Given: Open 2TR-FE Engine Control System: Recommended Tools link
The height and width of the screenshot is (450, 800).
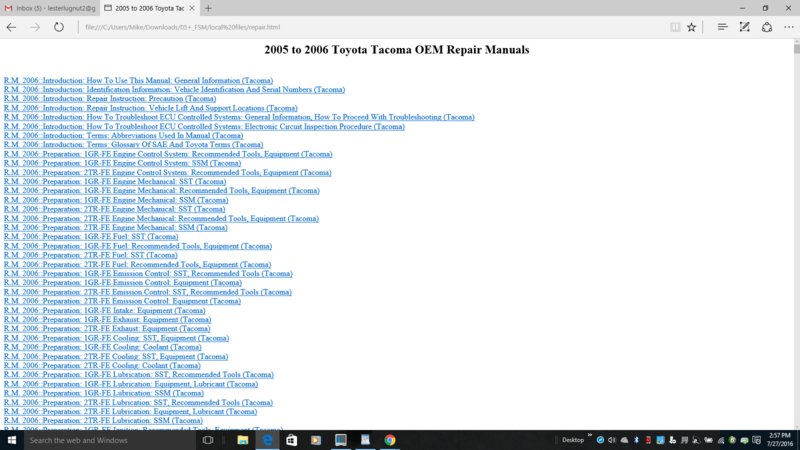Looking at the screenshot, I should coord(167,172).
